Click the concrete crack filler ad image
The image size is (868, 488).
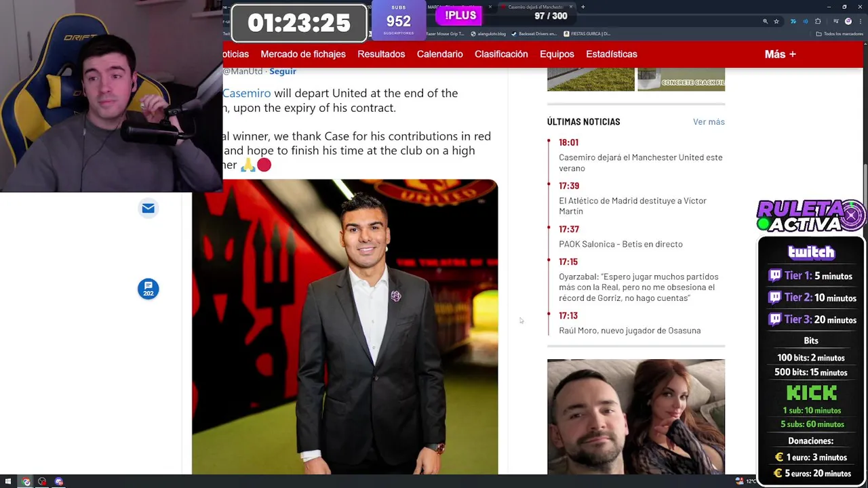pos(681,79)
